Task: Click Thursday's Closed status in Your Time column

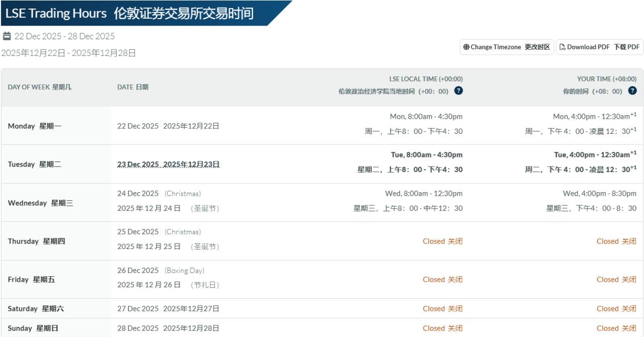Action: click(x=616, y=241)
